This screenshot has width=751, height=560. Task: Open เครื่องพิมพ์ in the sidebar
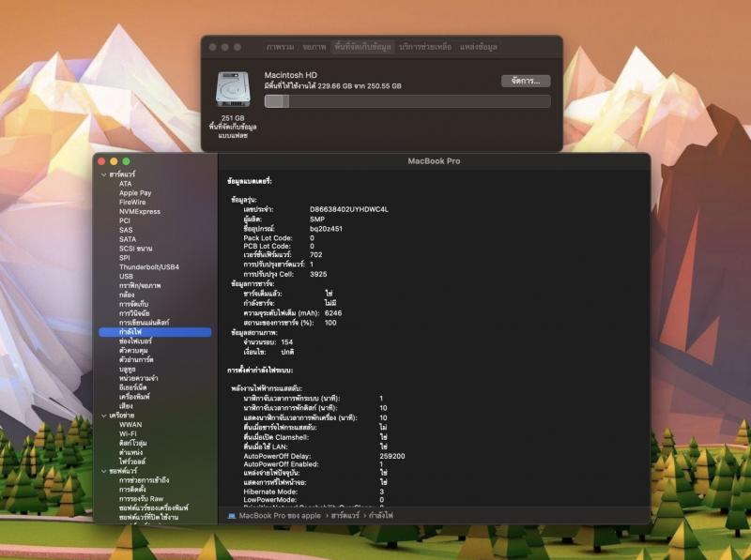click(x=134, y=397)
